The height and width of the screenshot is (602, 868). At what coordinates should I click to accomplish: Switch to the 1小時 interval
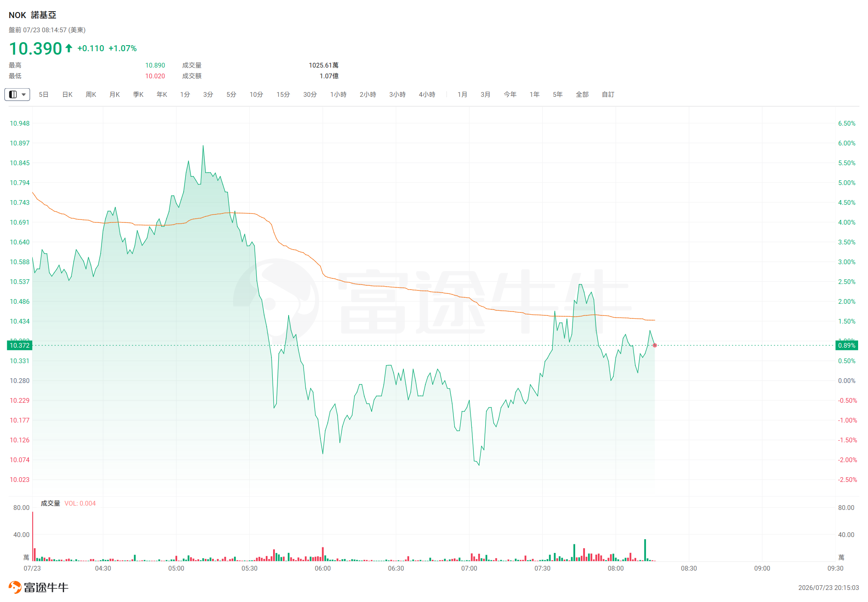tap(339, 94)
